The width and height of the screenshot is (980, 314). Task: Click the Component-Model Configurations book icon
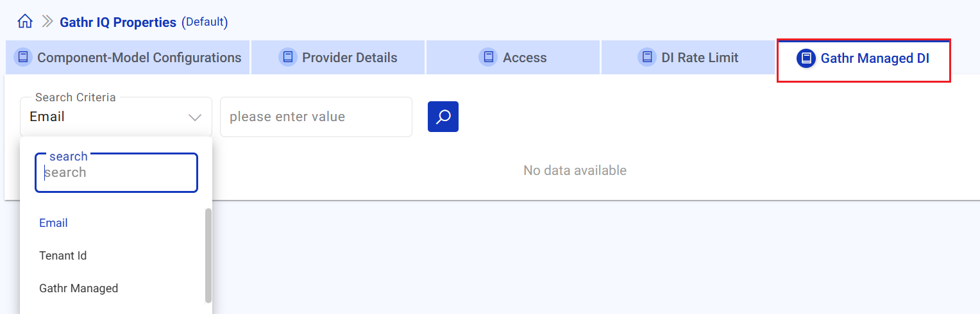coord(23,57)
